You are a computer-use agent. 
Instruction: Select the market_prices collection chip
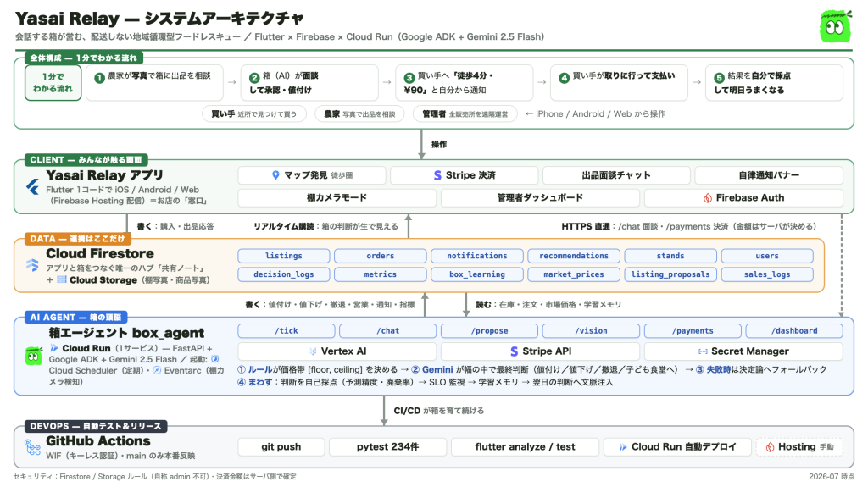[x=574, y=274]
